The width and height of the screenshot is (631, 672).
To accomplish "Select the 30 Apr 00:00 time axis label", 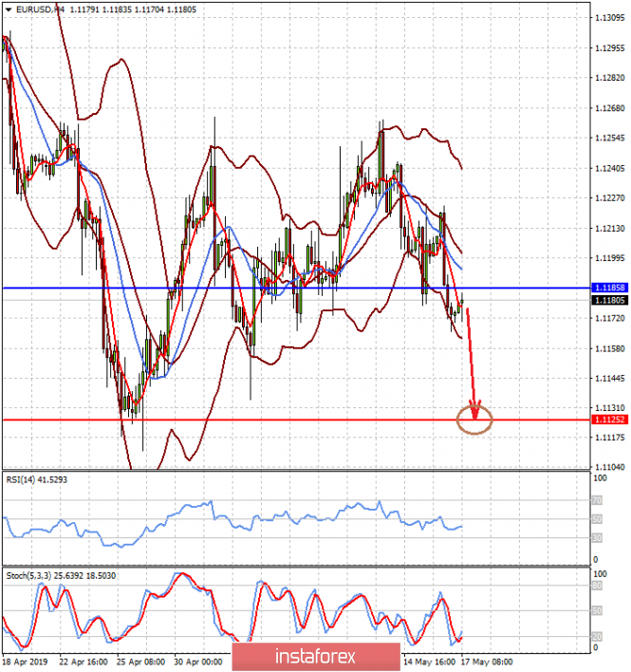I will (198, 663).
